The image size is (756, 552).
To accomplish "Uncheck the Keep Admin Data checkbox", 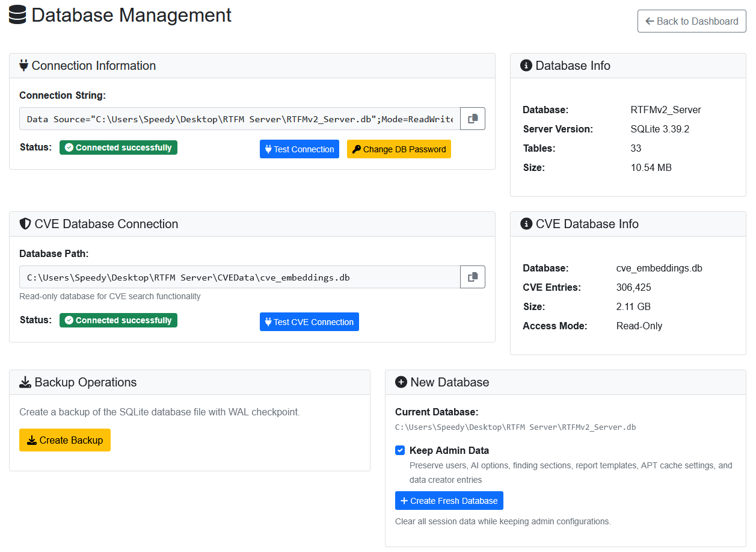I will coord(400,450).
